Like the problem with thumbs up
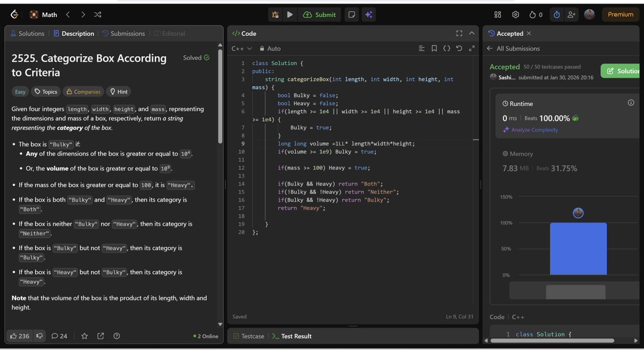 tap(19, 336)
